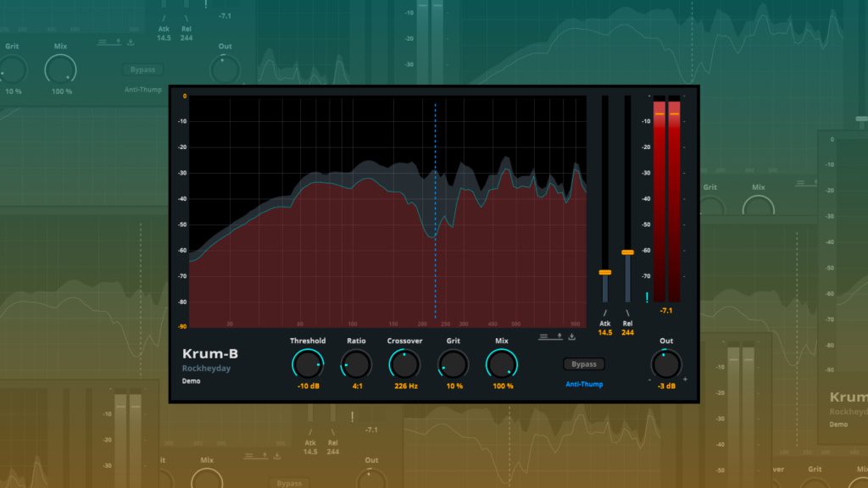Click the release slope symbol above Rel

pyautogui.click(x=627, y=313)
